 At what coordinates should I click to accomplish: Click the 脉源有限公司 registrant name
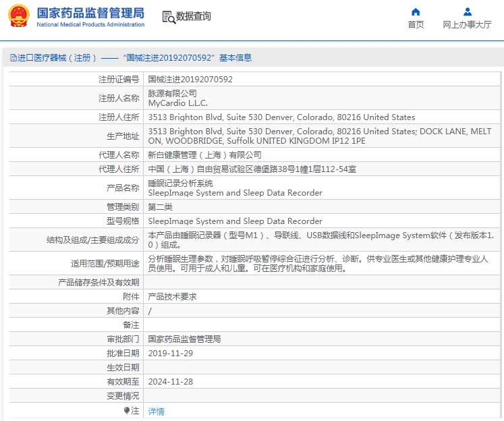[172, 94]
